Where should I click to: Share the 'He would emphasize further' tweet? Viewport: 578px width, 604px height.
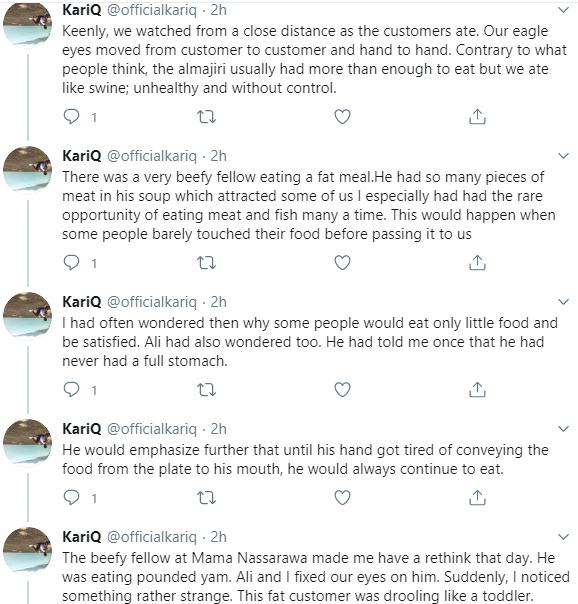tap(477, 498)
